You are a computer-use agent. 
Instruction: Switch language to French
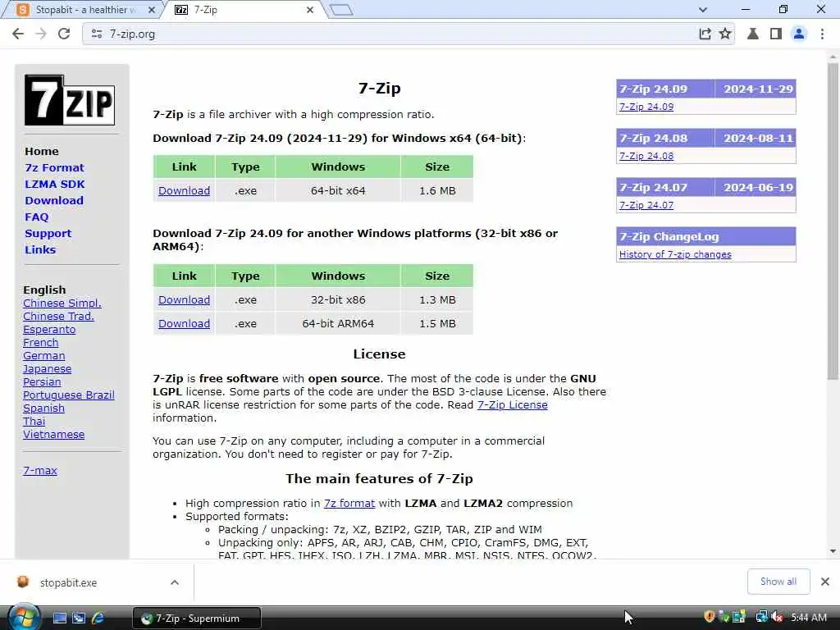point(41,342)
